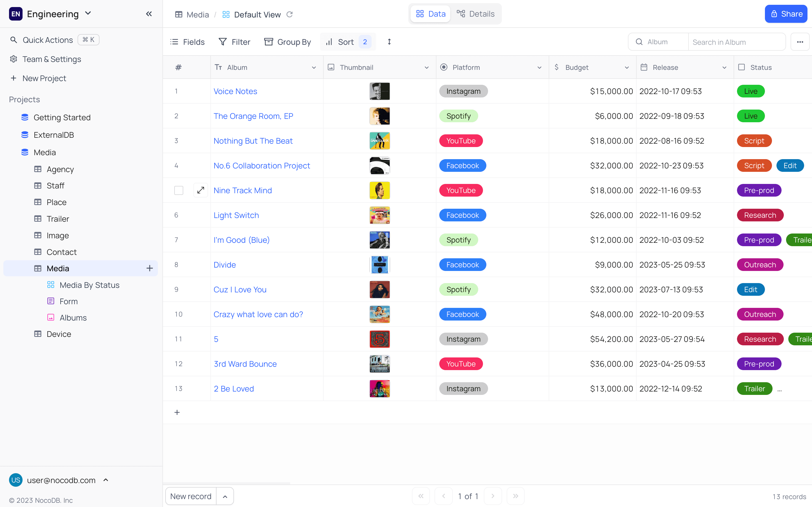The height and width of the screenshot is (507, 812).
Task: Open the Filter tool
Action: click(234, 42)
